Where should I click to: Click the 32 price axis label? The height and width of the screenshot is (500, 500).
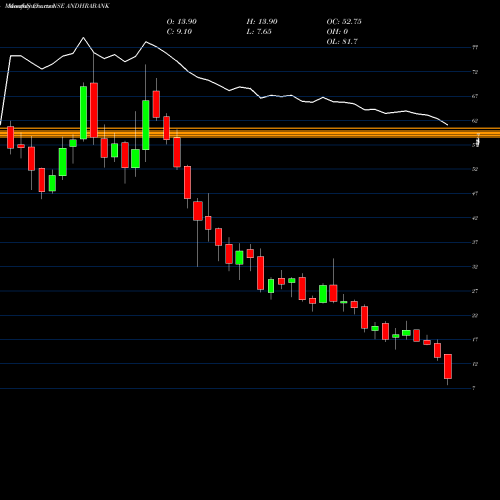(x=475, y=267)
